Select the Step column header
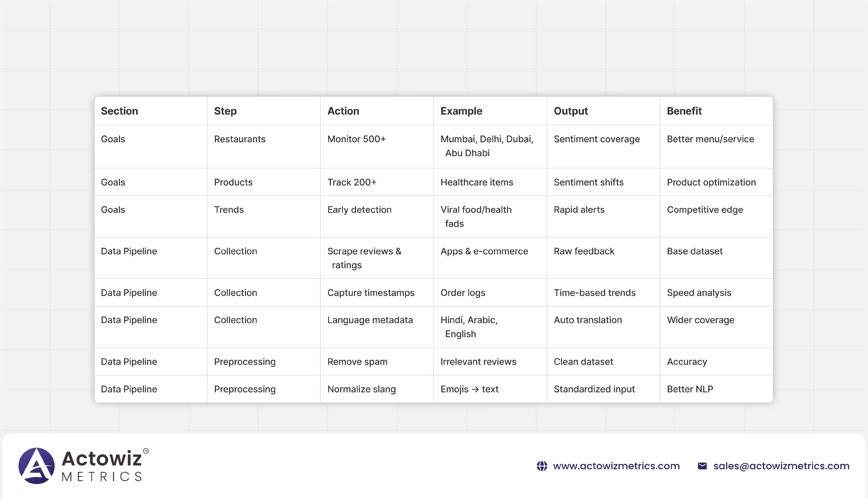 [x=225, y=111]
